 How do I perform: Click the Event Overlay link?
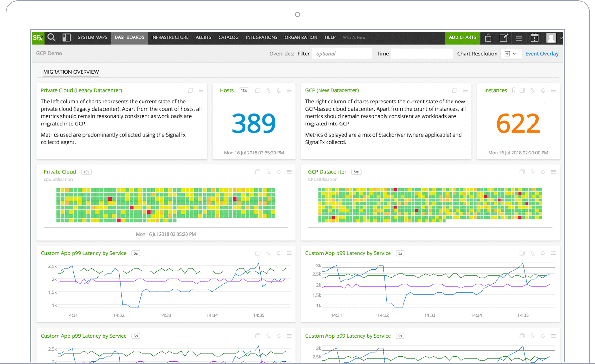coord(542,54)
